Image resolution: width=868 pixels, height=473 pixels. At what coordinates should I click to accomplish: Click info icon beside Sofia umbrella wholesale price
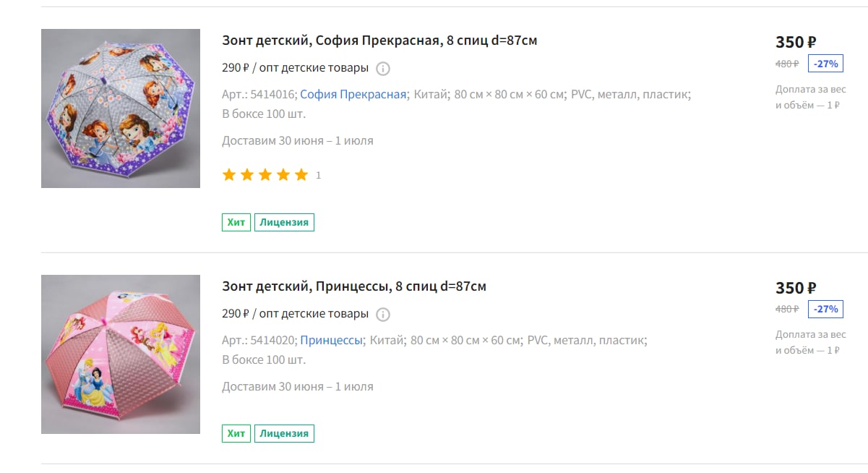pyautogui.click(x=383, y=69)
